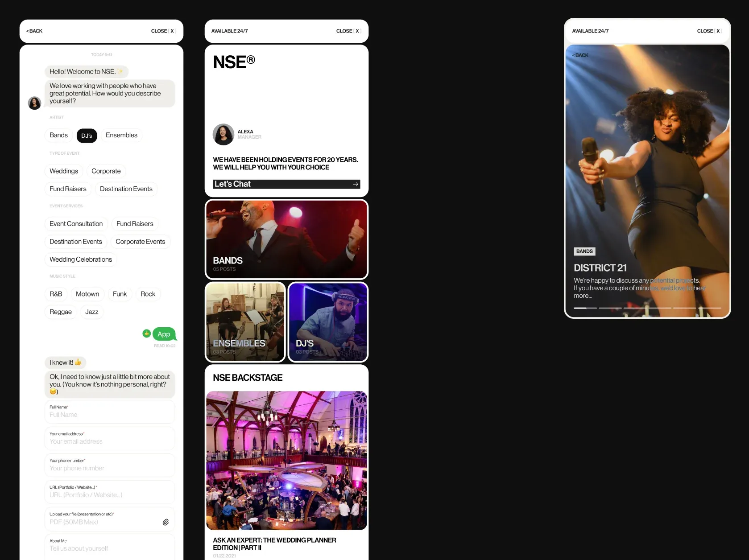Viewport: 749px width, 560px height.
Task: Go back using Back on District 21 photo
Action: (580, 55)
